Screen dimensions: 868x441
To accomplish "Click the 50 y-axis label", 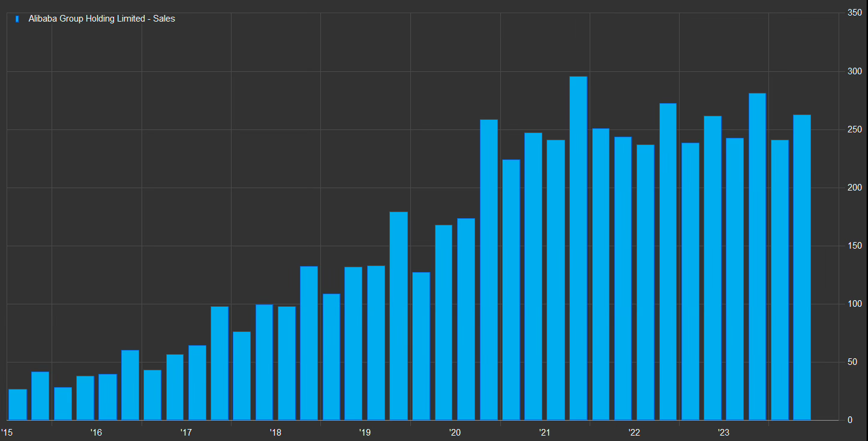I will [852, 362].
